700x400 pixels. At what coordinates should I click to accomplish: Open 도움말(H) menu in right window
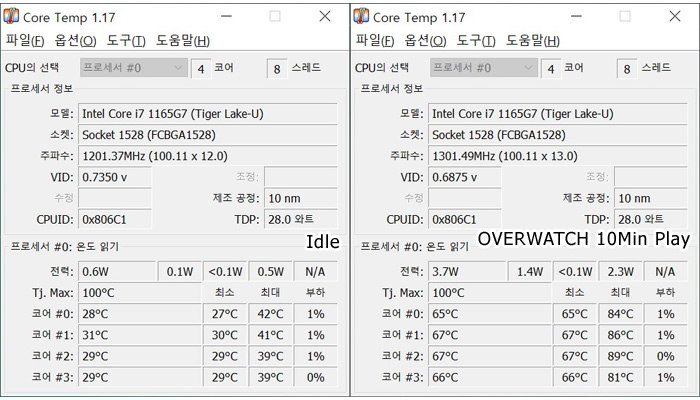tap(533, 41)
